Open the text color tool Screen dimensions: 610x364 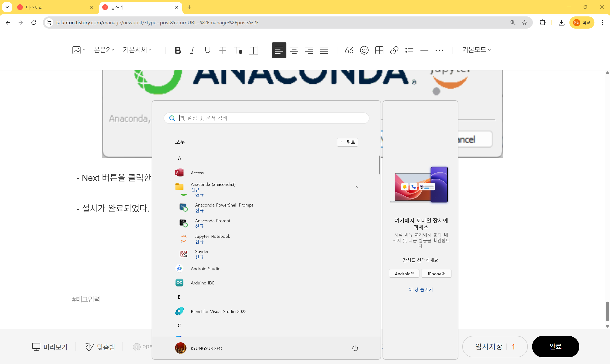tap(238, 50)
